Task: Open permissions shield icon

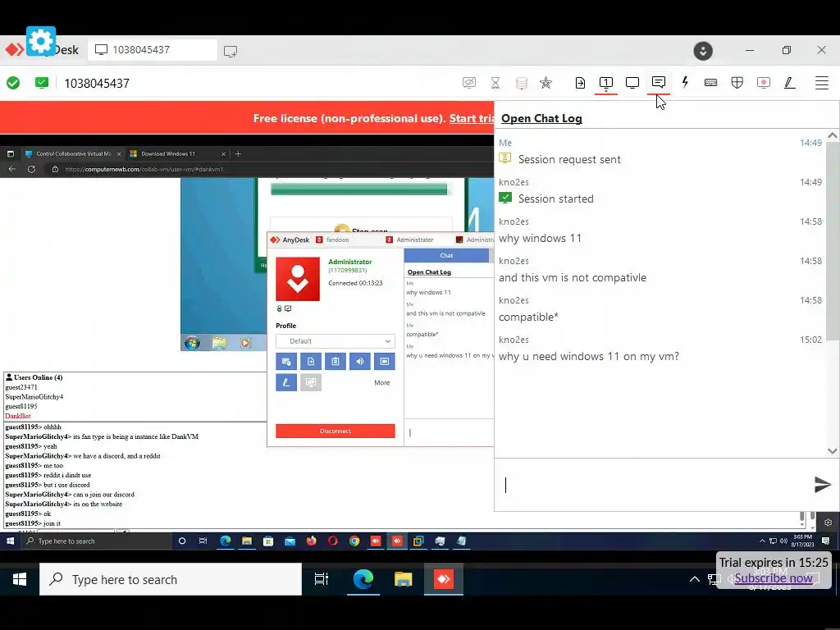Action: [x=737, y=83]
